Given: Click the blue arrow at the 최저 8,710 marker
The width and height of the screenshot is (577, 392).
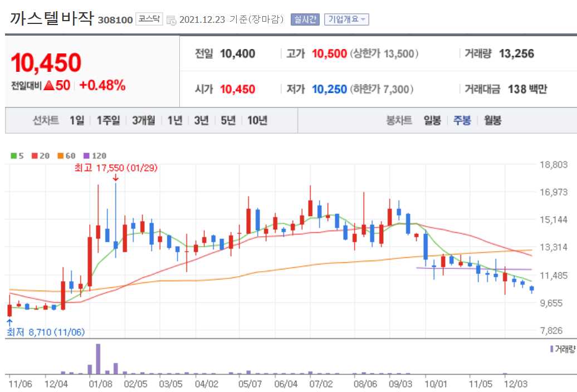Looking at the screenshot, I should 8,322.
